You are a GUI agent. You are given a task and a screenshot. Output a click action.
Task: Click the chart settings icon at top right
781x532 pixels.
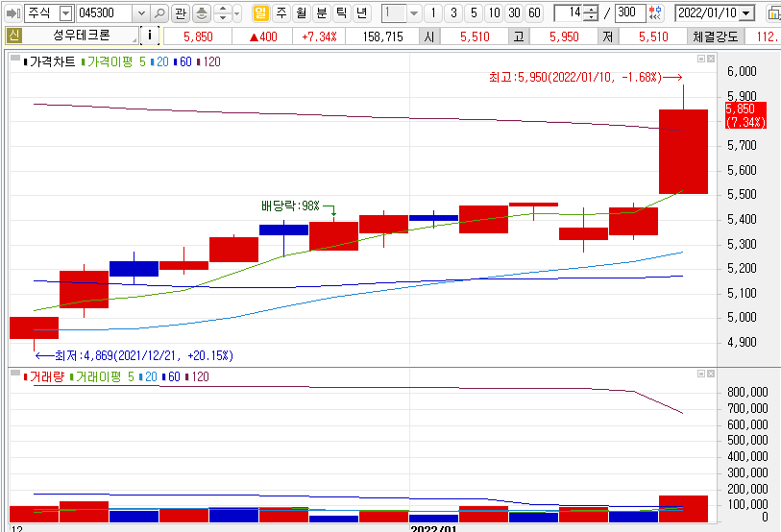click(x=773, y=12)
